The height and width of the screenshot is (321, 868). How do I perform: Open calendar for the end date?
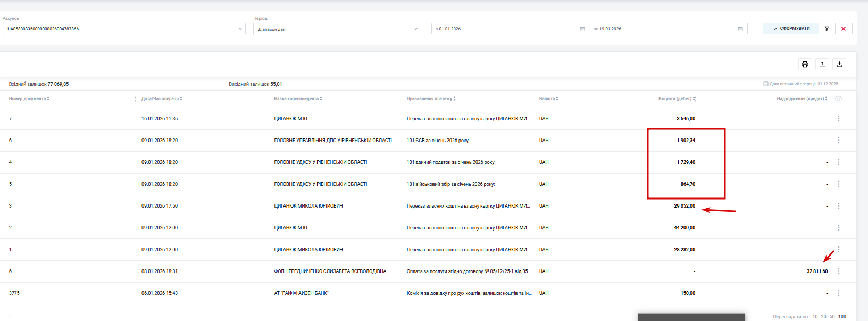click(740, 29)
